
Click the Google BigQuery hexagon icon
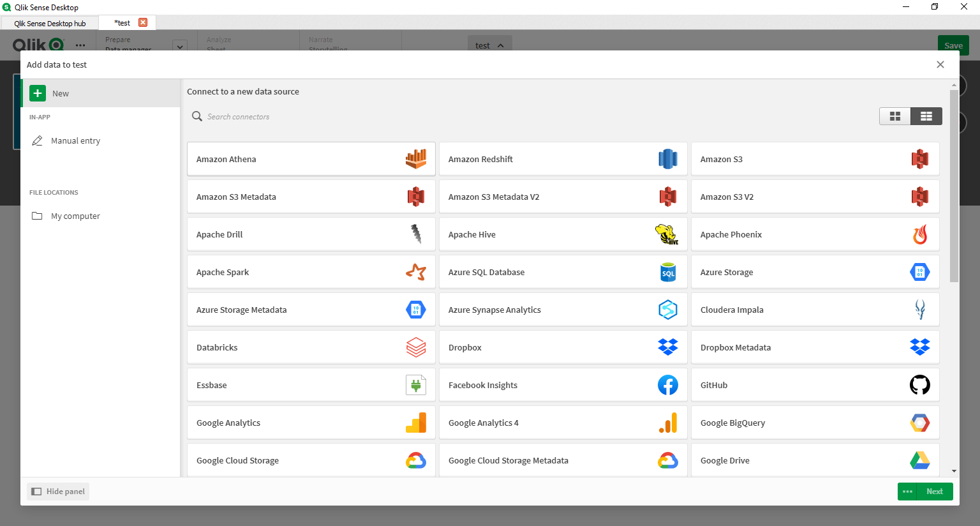(x=920, y=423)
